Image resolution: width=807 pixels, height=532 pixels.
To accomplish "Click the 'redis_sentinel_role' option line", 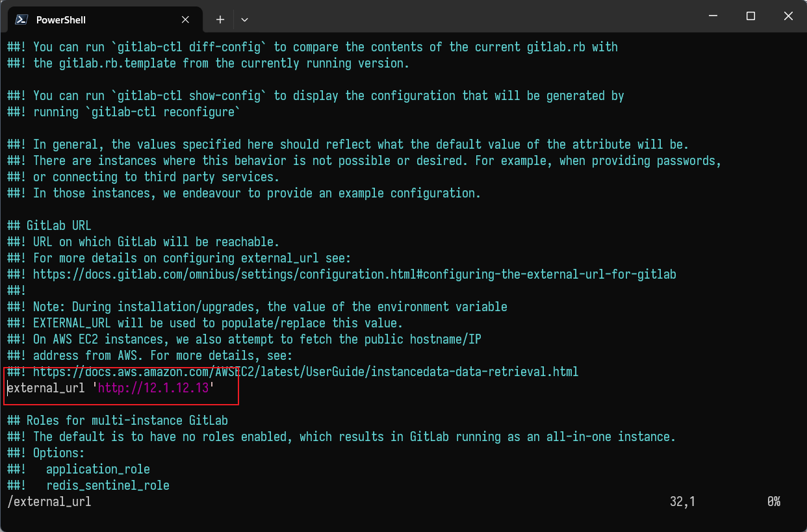I will 108,486.
